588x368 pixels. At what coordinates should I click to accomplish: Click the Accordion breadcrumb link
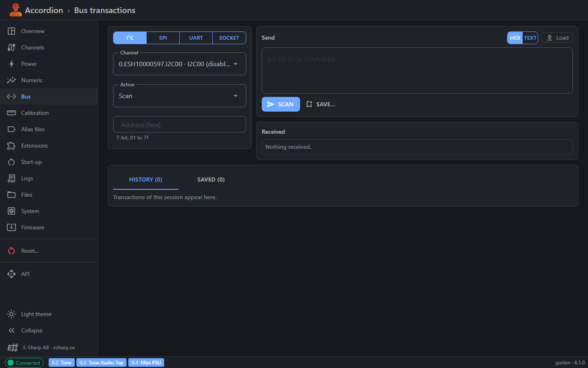click(x=44, y=10)
